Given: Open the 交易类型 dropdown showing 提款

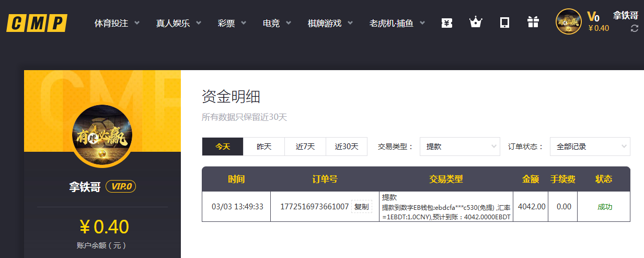Looking at the screenshot, I should pos(460,147).
